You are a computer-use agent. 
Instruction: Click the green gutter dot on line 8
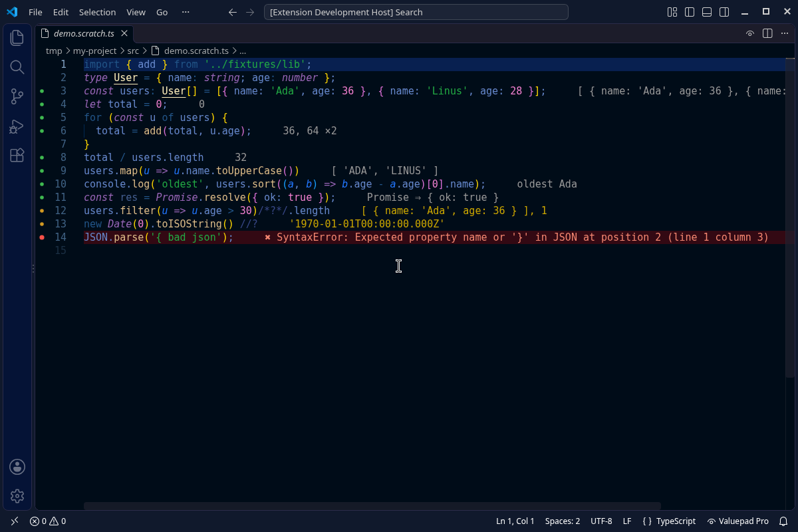point(42,157)
